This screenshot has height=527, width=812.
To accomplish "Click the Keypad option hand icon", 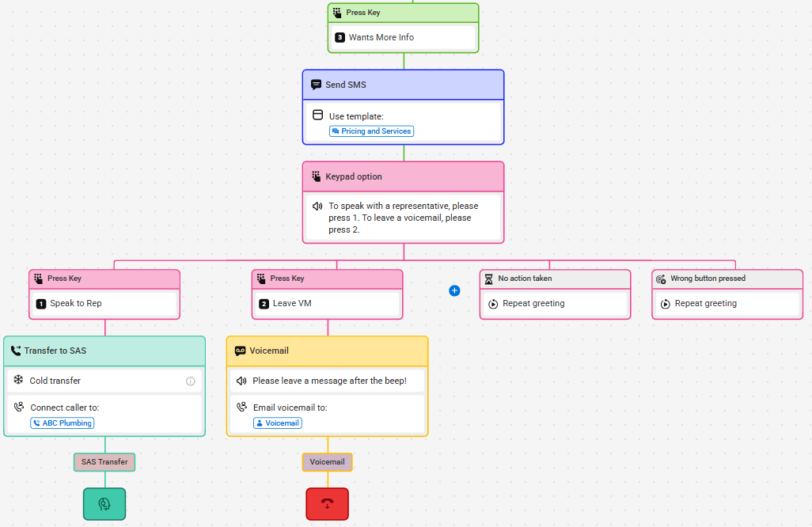I will (317, 176).
